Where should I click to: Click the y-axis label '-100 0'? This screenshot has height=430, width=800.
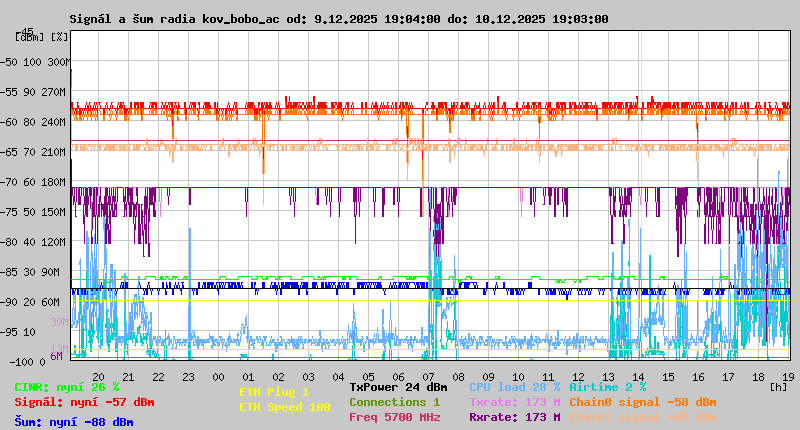(x=28, y=362)
